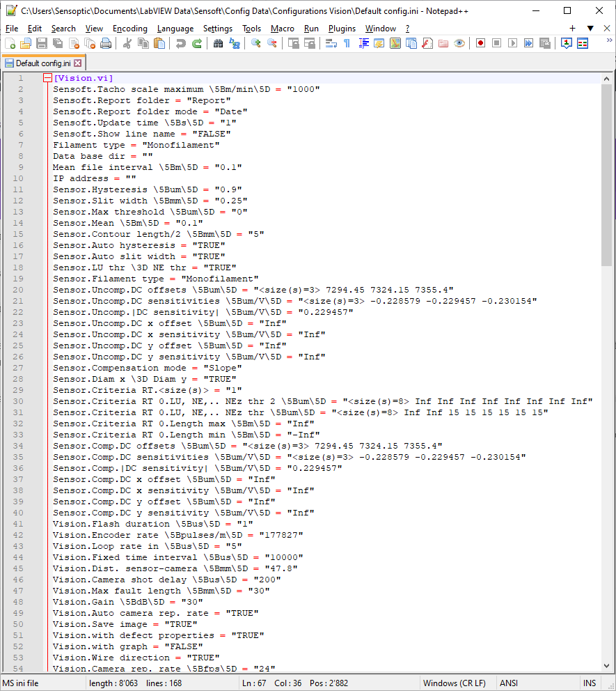Screen dimensions: 616x691
Task: Click the red-green compare plugin icon
Action: click(583, 43)
